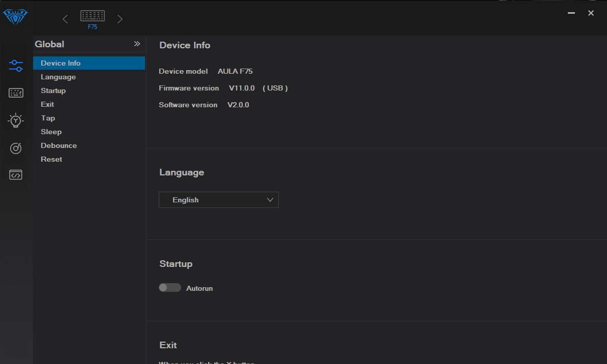The height and width of the screenshot is (364, 607).
Task: Toggle the Autorun switch
Action: click(170, 288)
